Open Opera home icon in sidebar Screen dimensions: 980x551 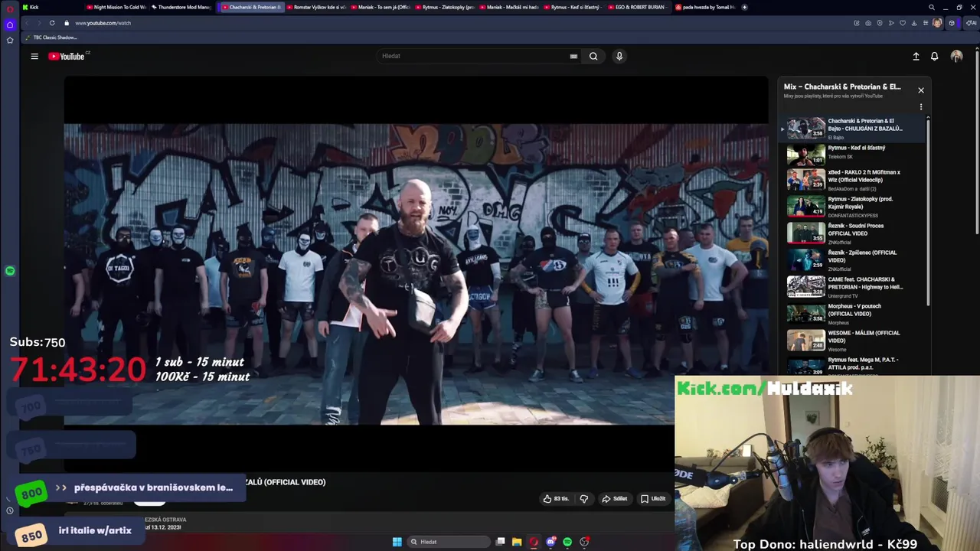10,24
